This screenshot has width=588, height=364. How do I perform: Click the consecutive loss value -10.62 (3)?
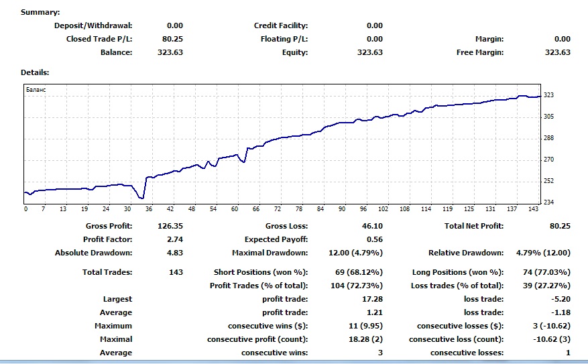[x=552, y=340]
